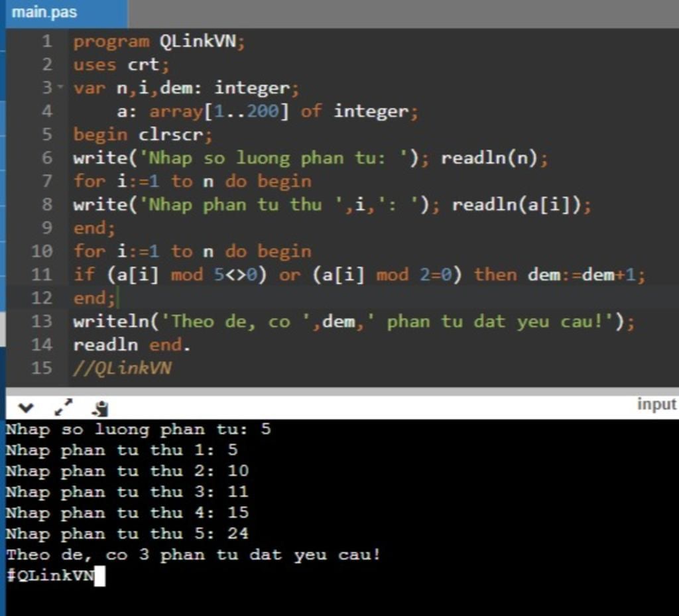Click the console line 'Nhap so luong phan tu: 5'

(139, 430)
